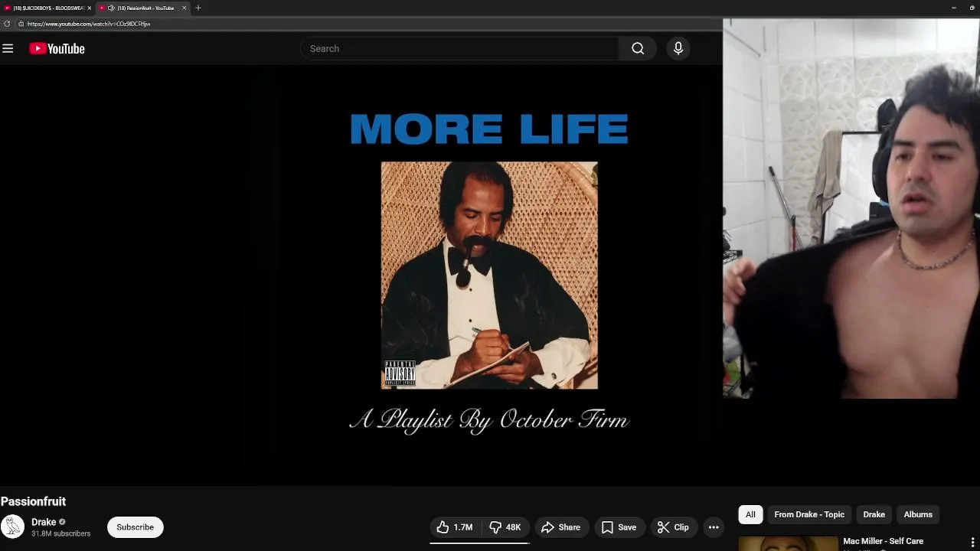
Task: Close the $UICIDEBOY$ browser tab
Action: coord(89,8)
